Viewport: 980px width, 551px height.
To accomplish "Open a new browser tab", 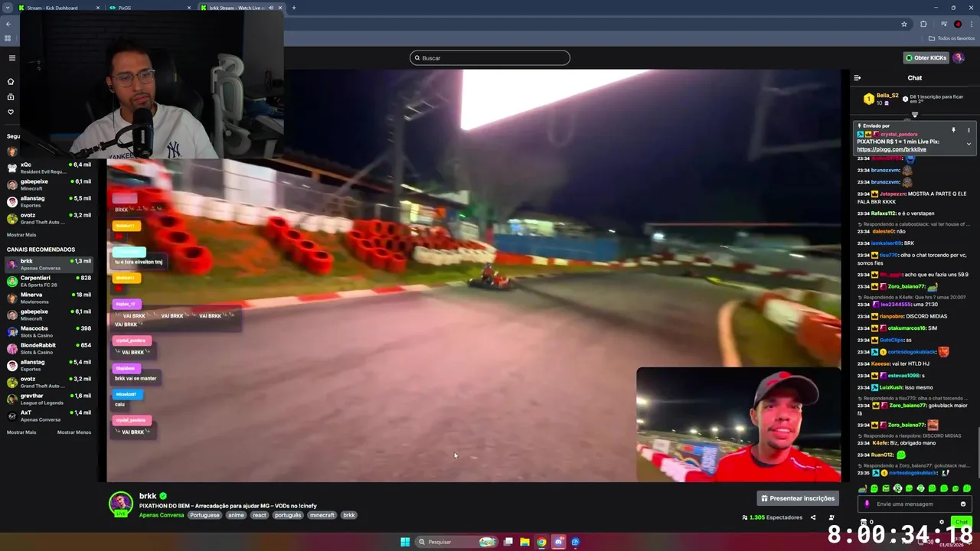I will (x=294, y=8).
